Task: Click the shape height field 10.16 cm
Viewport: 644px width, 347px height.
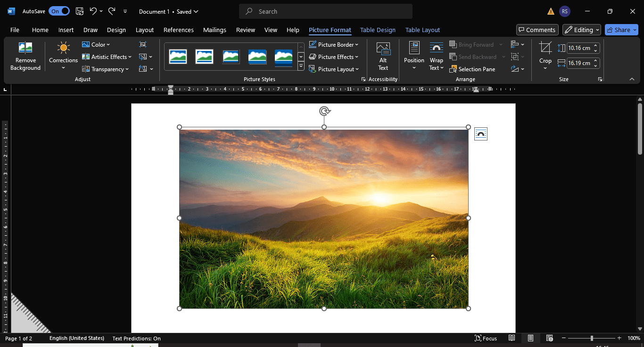Action: tap(579, 48)
